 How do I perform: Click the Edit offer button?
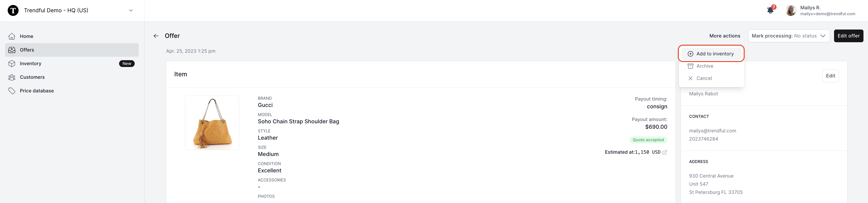(849, 36)
